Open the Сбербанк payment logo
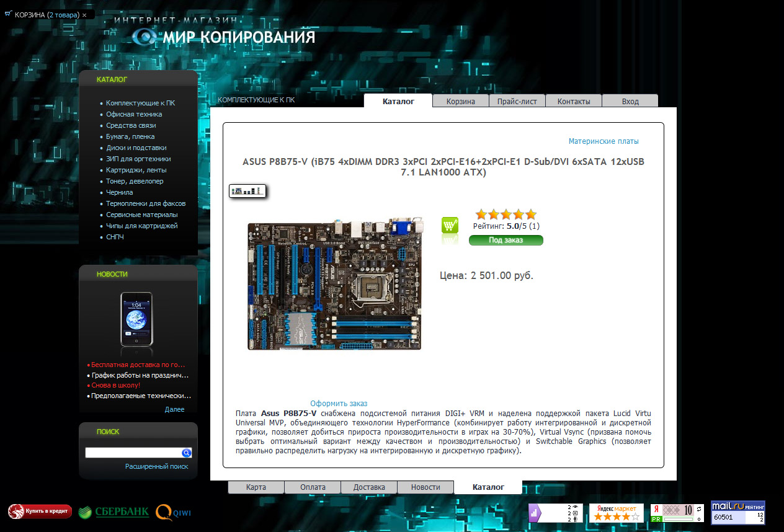The width and height of the screenshot is (784, 532). point(114,512)
